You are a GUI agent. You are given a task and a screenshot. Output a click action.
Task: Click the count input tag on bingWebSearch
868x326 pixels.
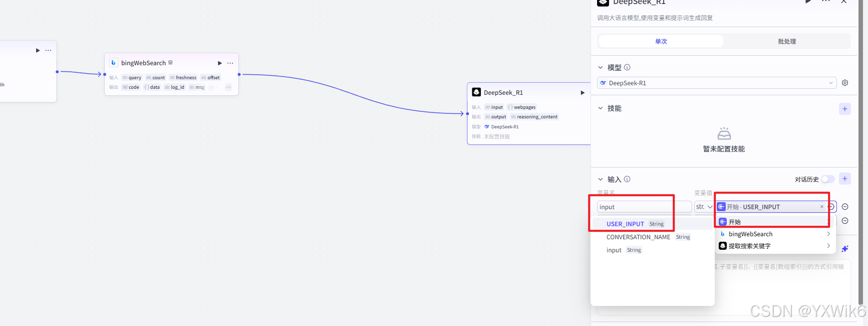155,78
